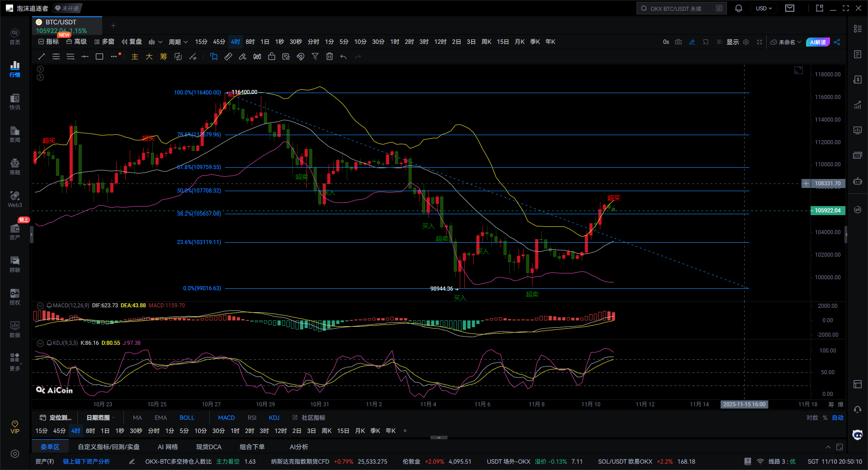Click the ruler measurement tool

pyautogui.click(x=228, y=56)
